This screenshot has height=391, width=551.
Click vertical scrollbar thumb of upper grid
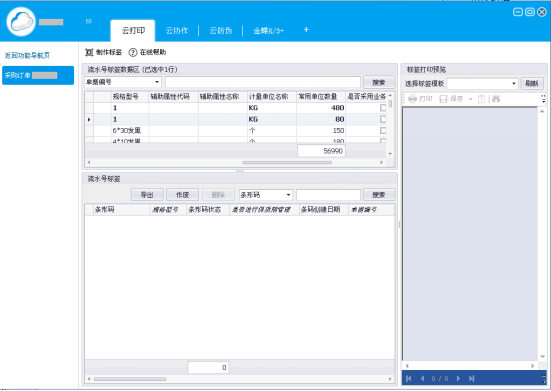click(x=390, y=104)
